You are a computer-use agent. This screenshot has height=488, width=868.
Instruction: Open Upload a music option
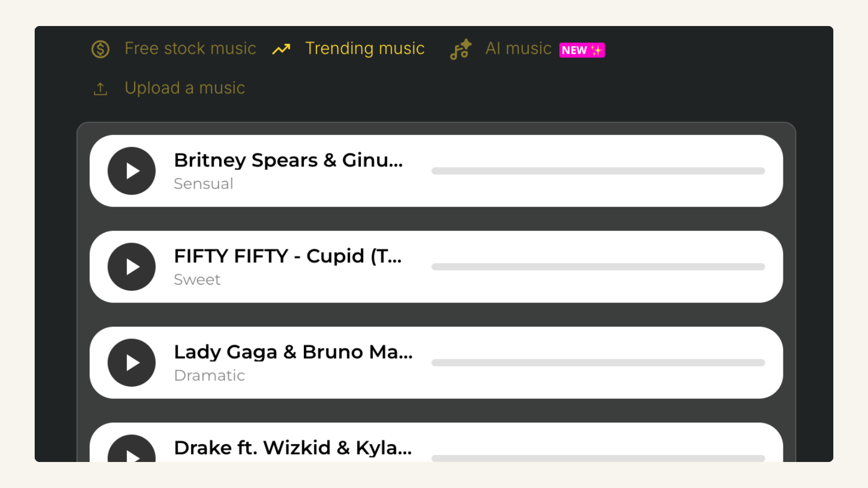coord(185,88)
